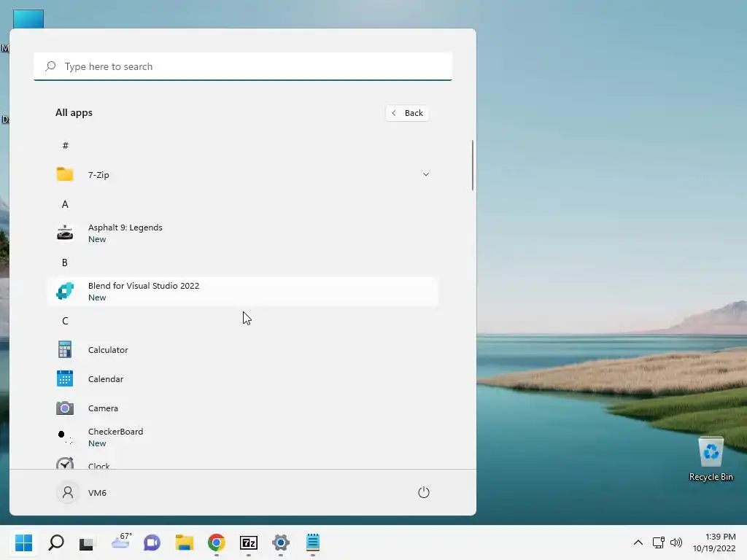747x560 pixels.
Task: Click the 'CheckerBoard' app name text
Action: (x=115, y=432)
